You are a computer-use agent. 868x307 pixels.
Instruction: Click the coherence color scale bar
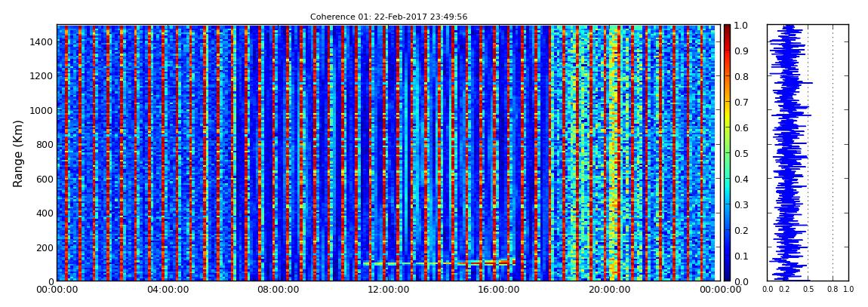click(x=727, y=152)
